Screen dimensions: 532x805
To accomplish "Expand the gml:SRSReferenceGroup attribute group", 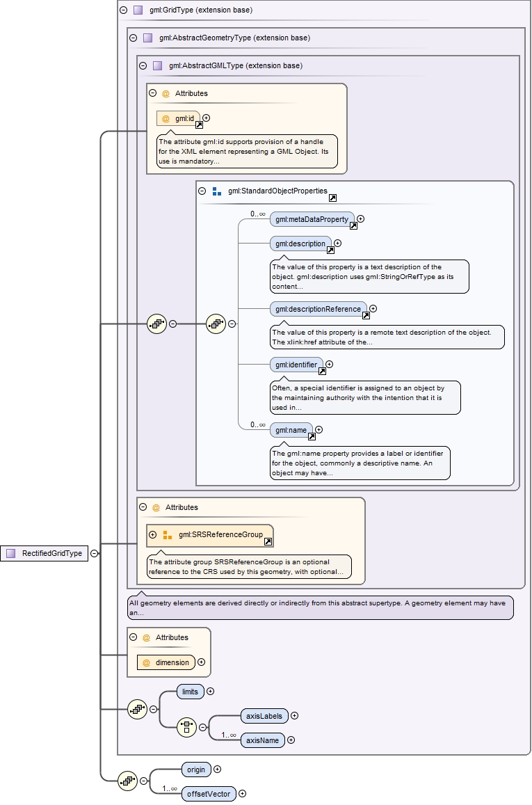I will pos(152,534).
